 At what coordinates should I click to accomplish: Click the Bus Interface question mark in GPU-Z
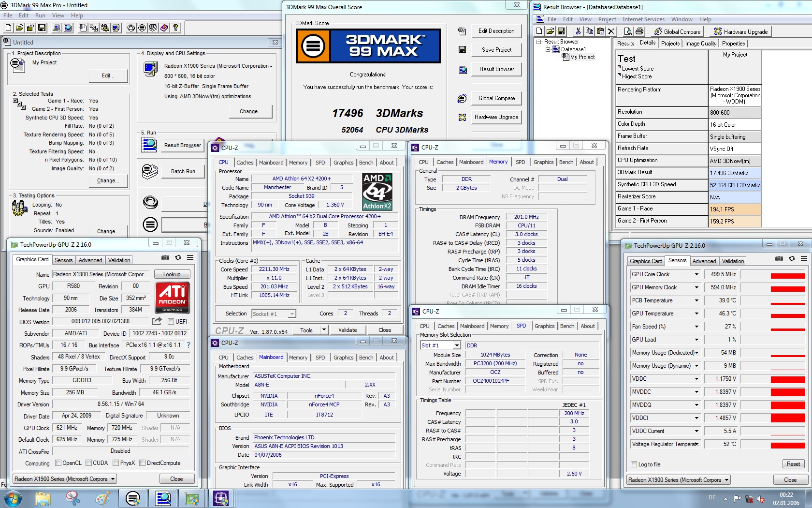pos(188,345)
